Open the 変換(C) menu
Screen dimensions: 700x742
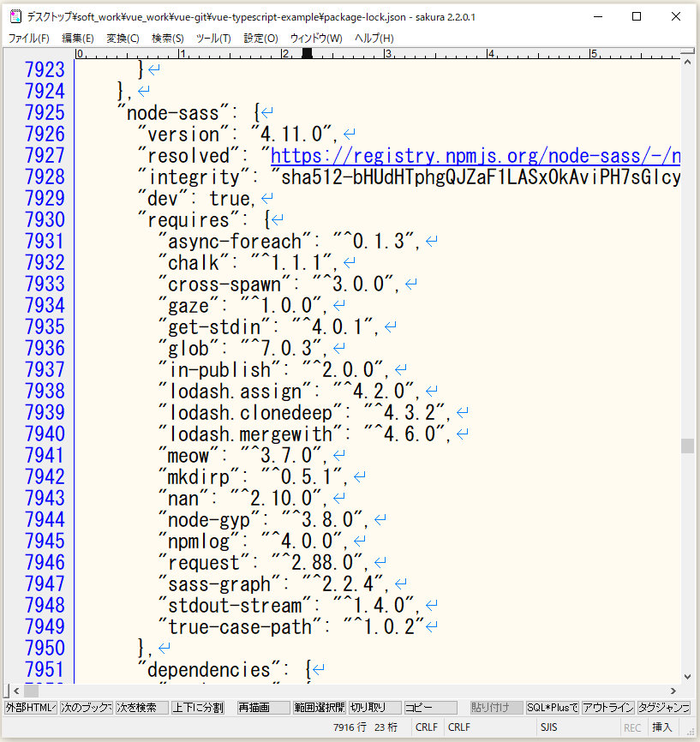[123, 39]
